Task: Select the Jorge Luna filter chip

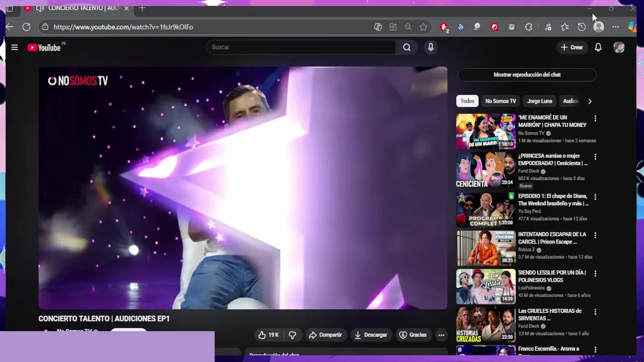Action: pos(539,101)
